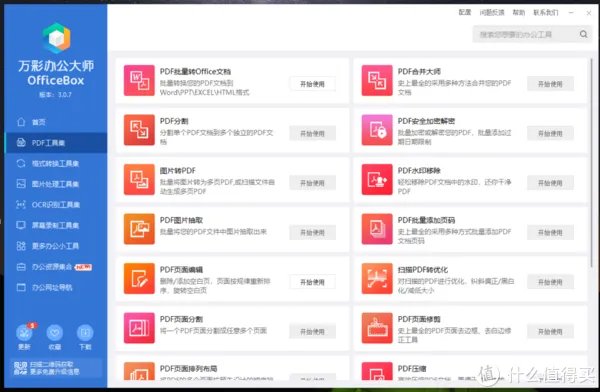
Task: Open 配置 settings in top bar
Action: click(x=465, y=13)
